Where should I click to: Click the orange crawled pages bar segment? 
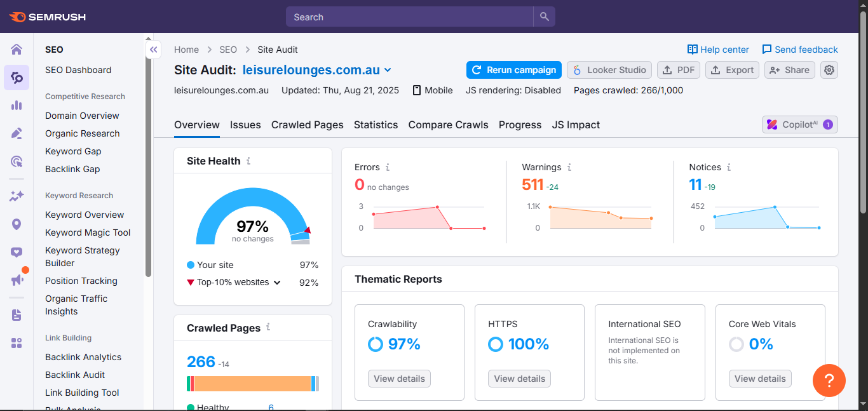coord(252,384)
